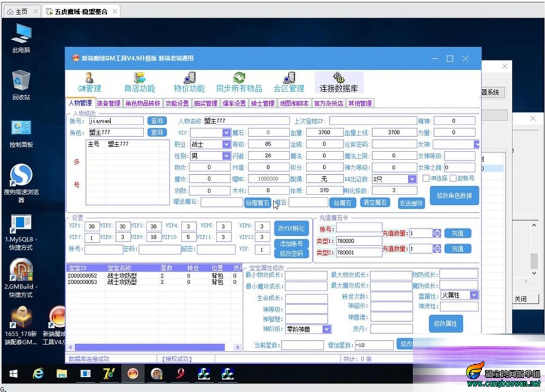Open the 合区管理 toolbar icon
Image resolution: width=545 pixels, height=392 pixels.
[289, 82]
